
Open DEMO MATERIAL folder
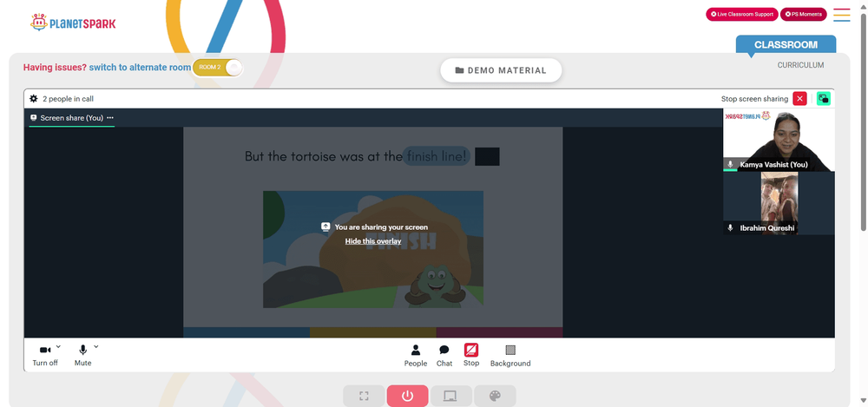click(501, 70)
